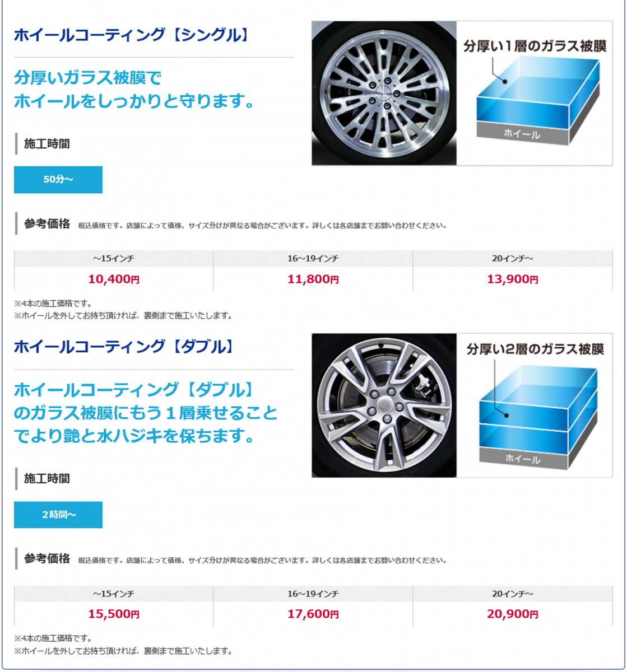Click the 50分〜 time badge
This screenshot has height=672, width=627.
pos(58,180)
